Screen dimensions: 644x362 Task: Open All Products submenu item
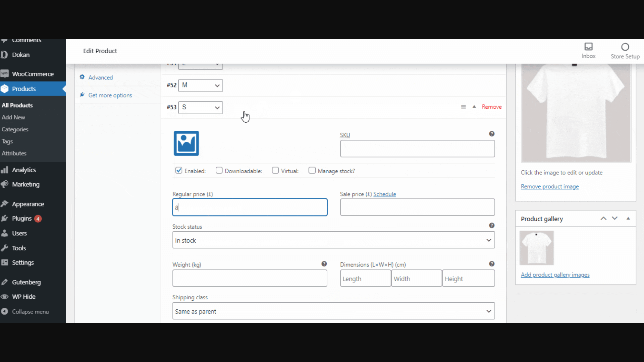pos(17,105)
